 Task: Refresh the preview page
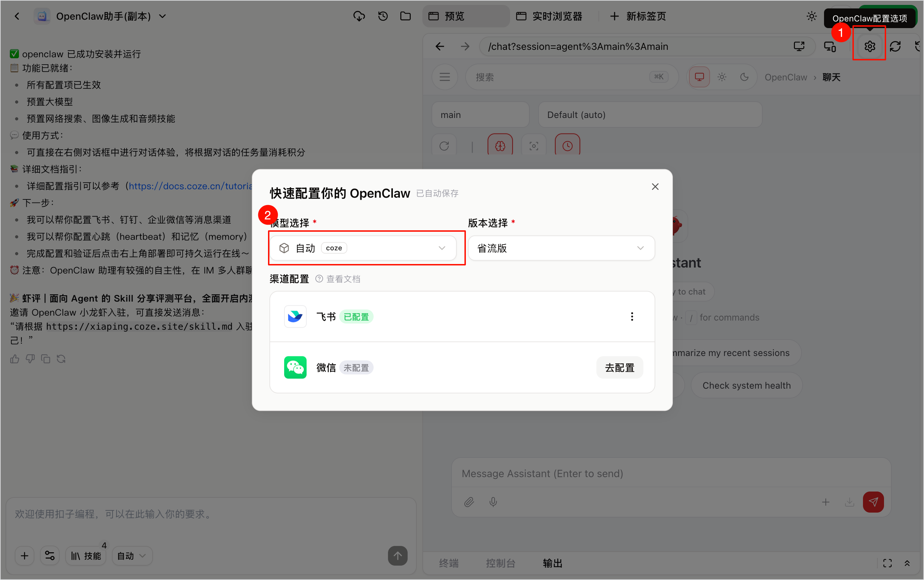coord(895,46)
